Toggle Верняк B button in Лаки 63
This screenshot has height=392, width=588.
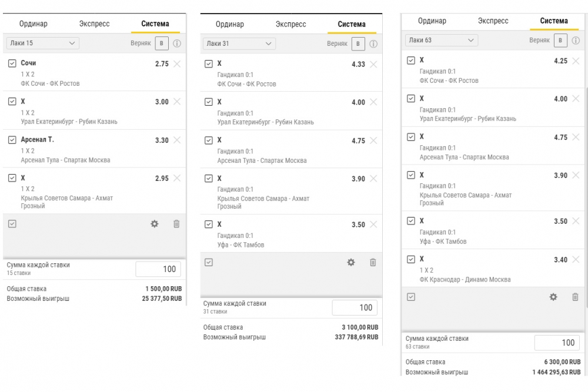(x=560, y=41)
